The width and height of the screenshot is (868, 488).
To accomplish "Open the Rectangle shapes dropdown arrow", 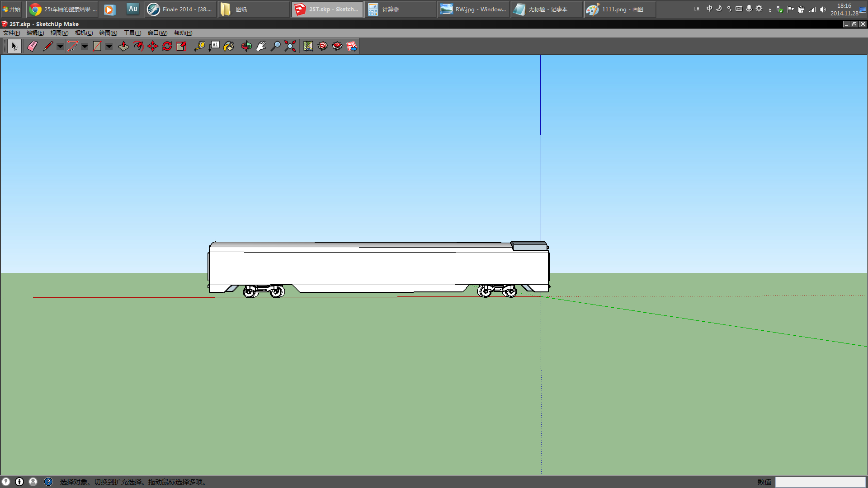I will tap(109, 46).
